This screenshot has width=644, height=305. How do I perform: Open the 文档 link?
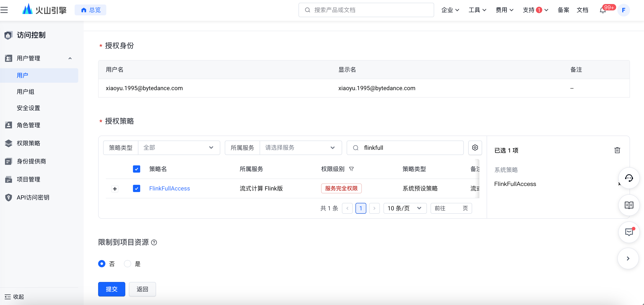(x=582, y=10)
